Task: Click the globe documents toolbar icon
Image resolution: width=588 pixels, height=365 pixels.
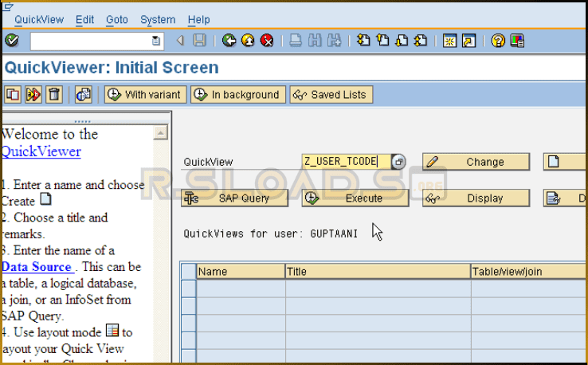Action: coord(83,95)
